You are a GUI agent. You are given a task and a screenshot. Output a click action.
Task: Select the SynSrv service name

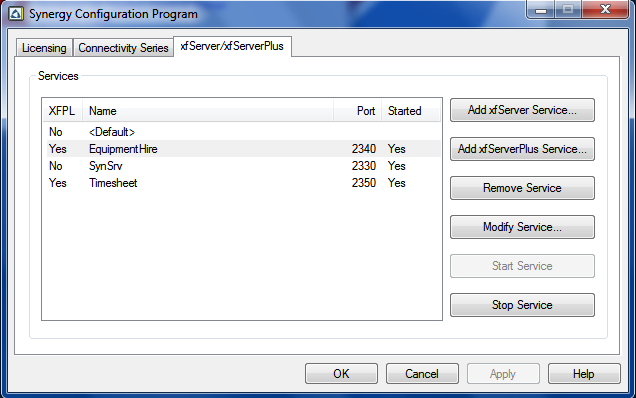(x=105, y=166)
